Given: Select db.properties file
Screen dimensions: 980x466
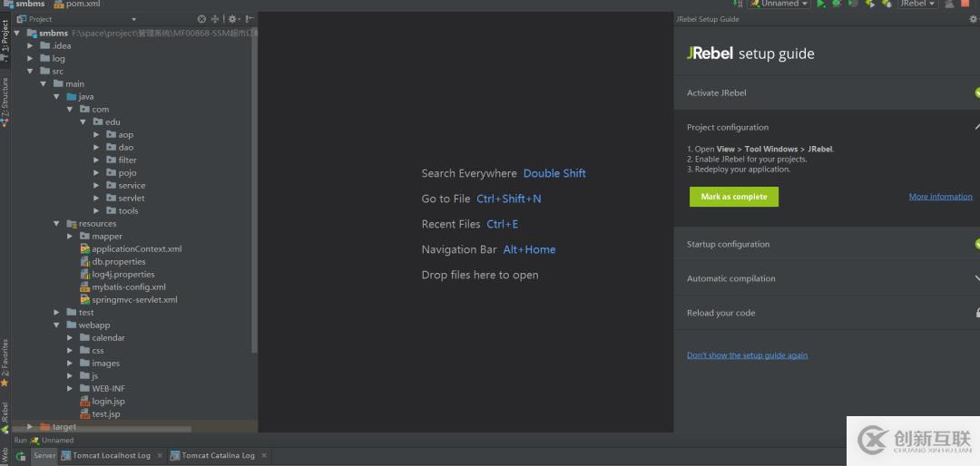Looking at the screenshot, I should coord(113,262).
